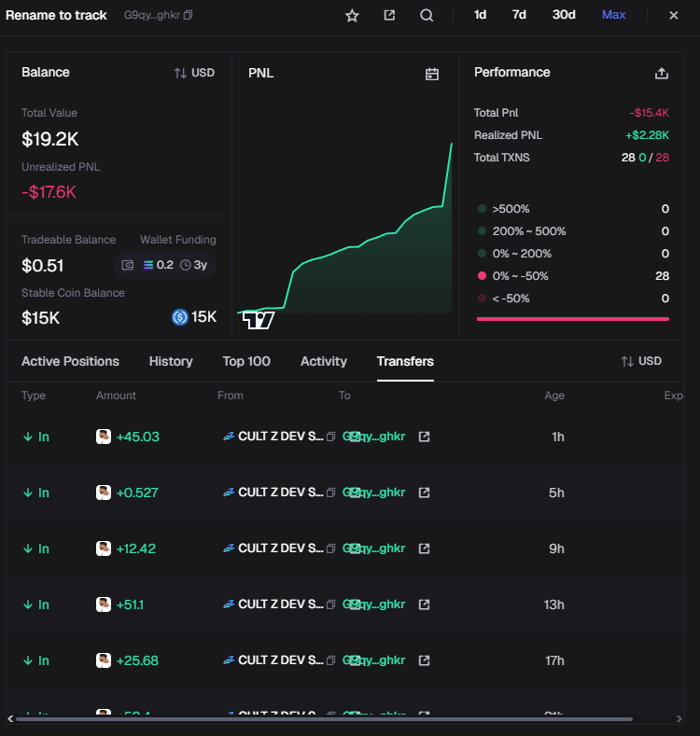The width and height of the screenshot is (700, 736).
Task: Open CULT Z DEV sender in 1h row
Action: pos(281,437)
